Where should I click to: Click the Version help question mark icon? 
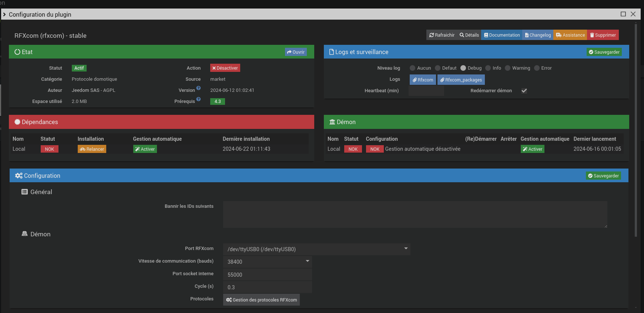[198, 88]
